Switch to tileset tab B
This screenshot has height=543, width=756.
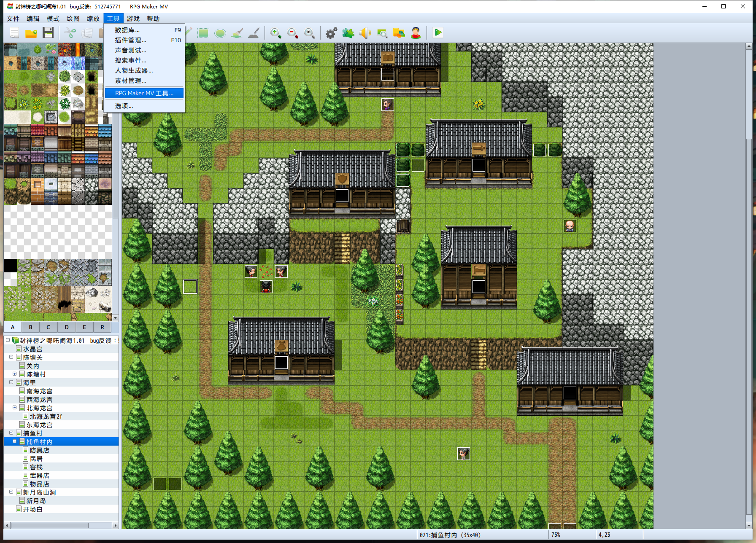[x=30, y=327]
